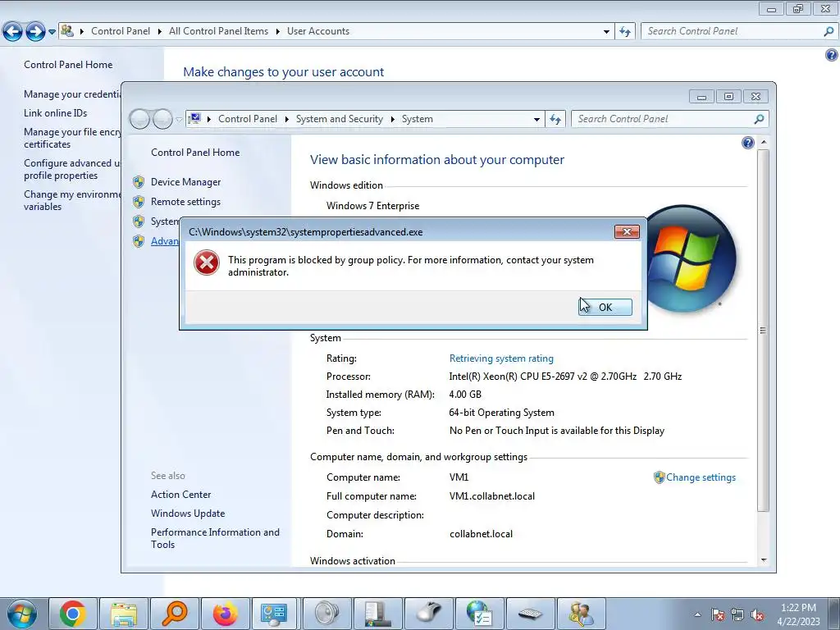Switch to User Accounts taskbar button

(581, 614)
